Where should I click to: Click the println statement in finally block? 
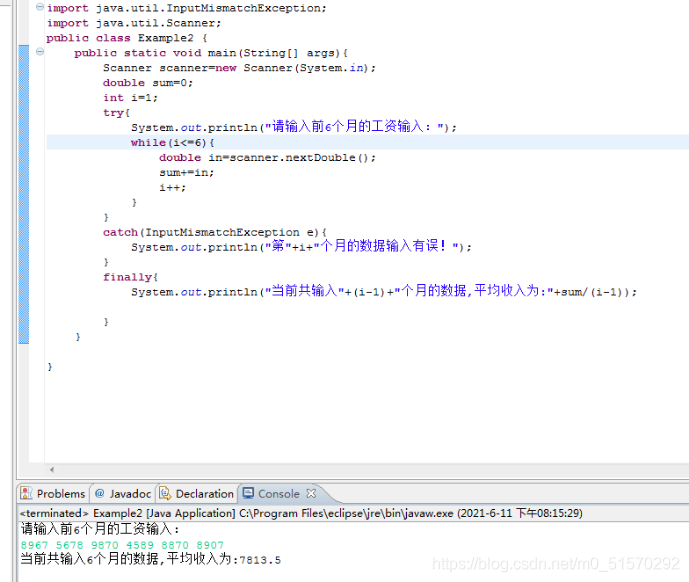click(x=384, y=291)
